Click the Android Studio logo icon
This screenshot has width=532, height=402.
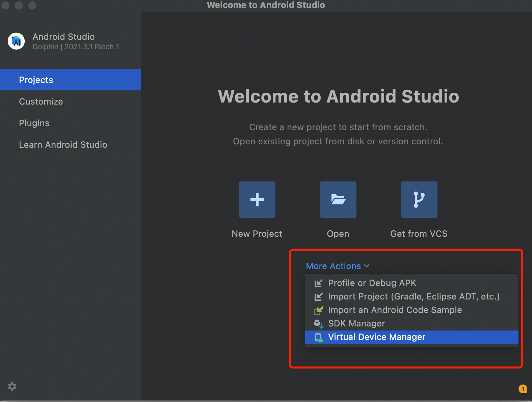point(16,41)
